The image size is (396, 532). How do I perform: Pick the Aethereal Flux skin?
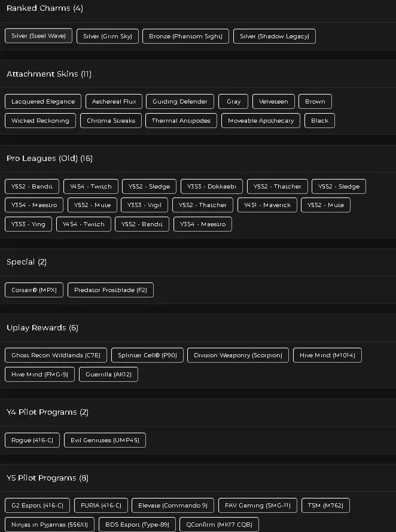[114, 102]
